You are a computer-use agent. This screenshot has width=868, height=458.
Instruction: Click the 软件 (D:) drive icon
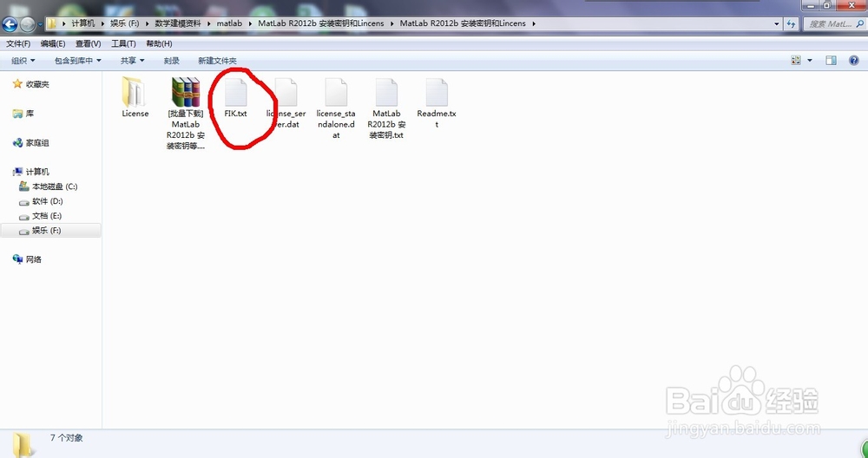pyautogui.click(x=23, y=202)
